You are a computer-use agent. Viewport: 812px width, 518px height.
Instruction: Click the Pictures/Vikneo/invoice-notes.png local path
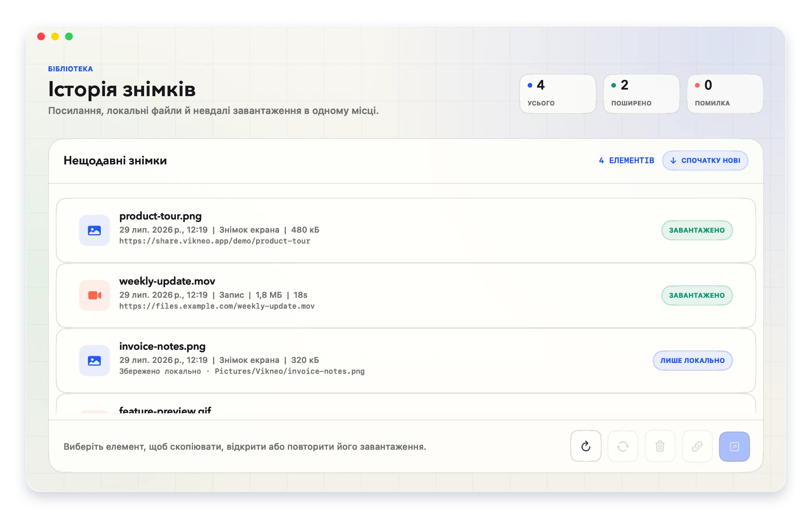tap(290, 371)
